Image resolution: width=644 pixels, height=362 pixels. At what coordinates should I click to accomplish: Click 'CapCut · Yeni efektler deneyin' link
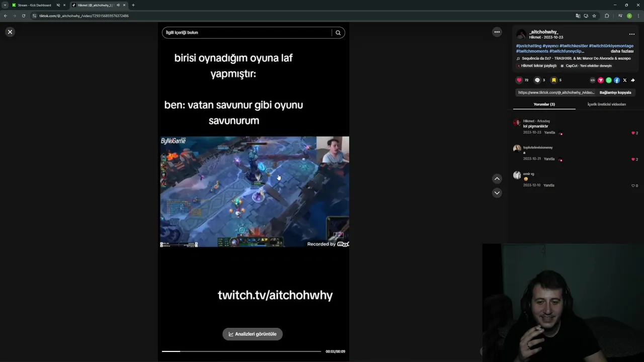coord(586,66)
